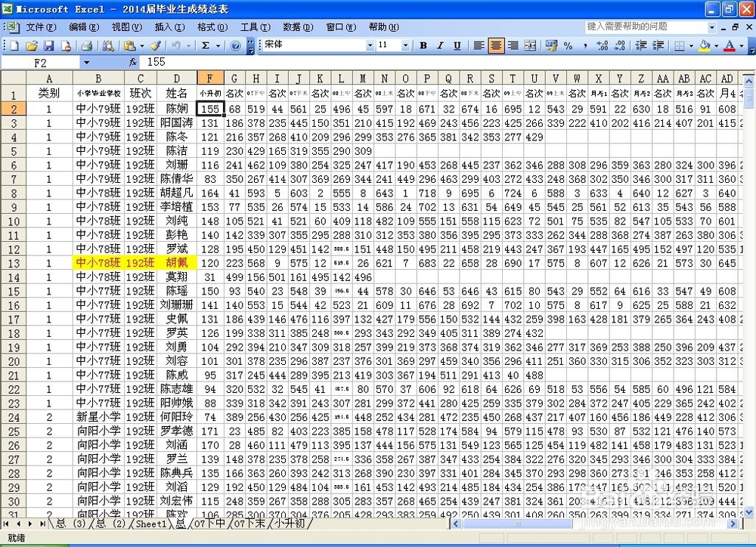Click the 数据 menu button
Screen dimensions: 756x547
pyautogui.click(x=296, y=27)
